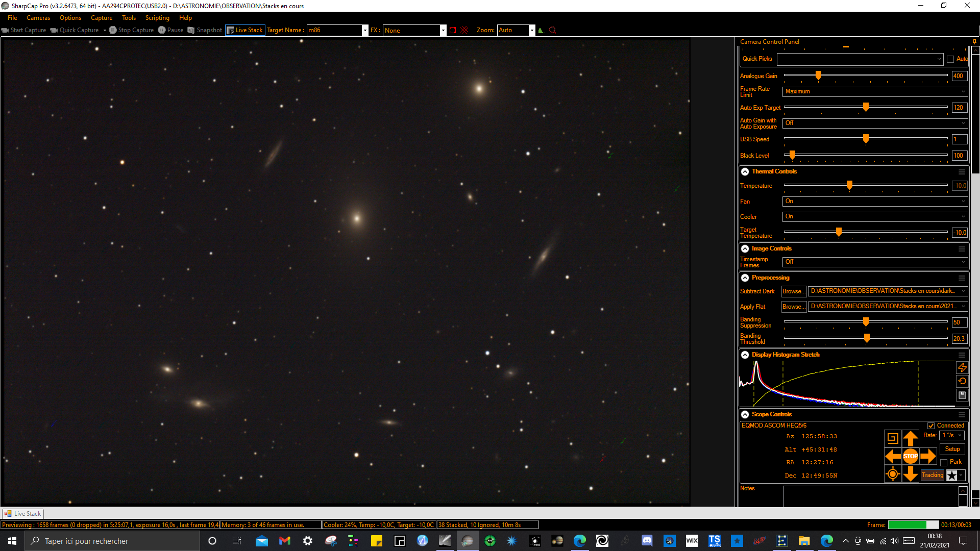Click the Pause capture icon
980x551 pixels.
[x=161, y=30]
